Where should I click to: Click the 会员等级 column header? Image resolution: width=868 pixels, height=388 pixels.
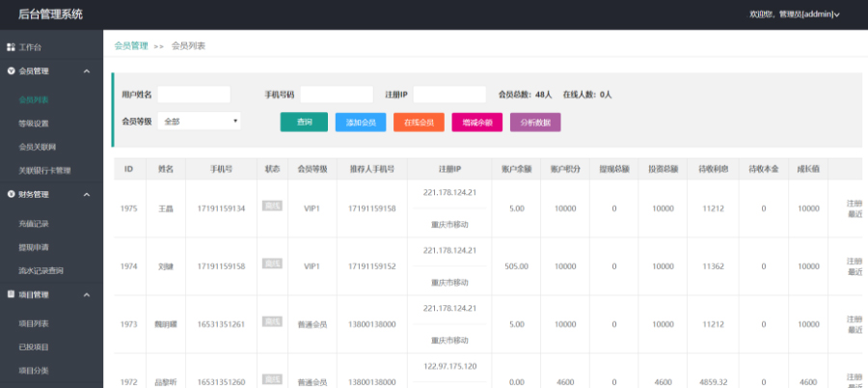pos(312,169)
